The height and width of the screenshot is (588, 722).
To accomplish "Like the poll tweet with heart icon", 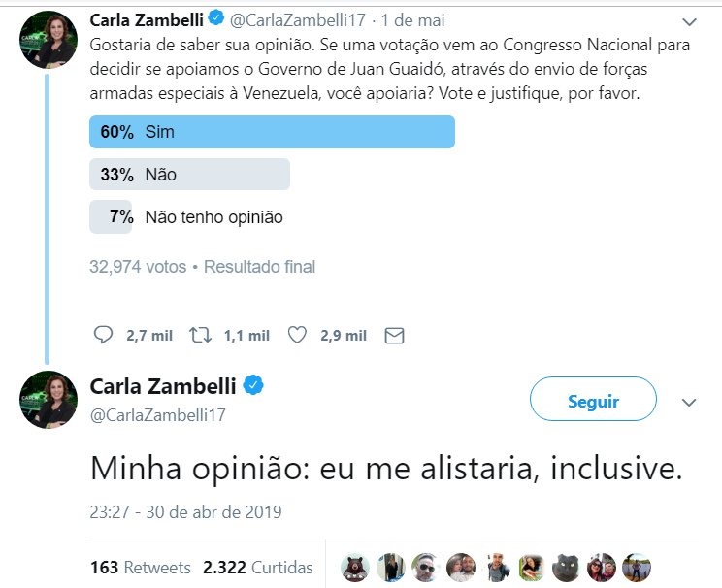I will [x=298, y=335].
